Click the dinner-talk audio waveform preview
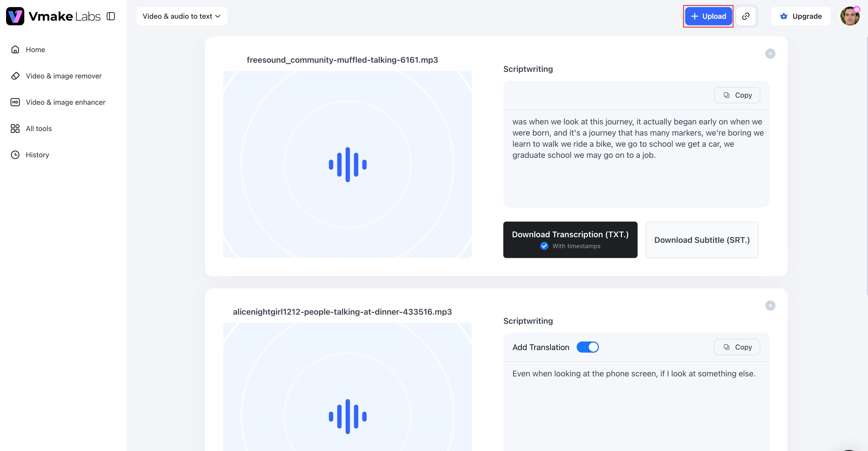 click(348, 387)
